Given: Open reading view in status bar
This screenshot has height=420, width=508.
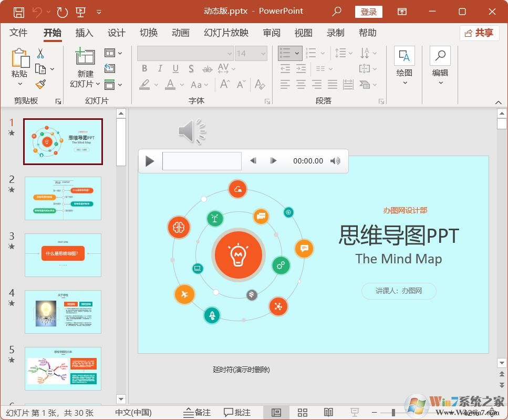Looking at the screenshot, I should click(328, 413).
